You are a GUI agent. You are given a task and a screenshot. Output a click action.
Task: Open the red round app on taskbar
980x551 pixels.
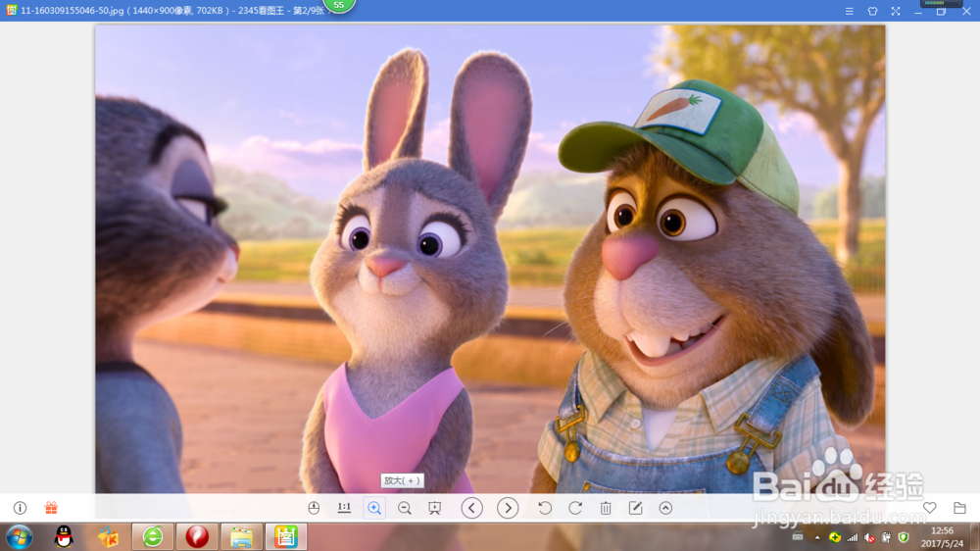click(197, 536)
